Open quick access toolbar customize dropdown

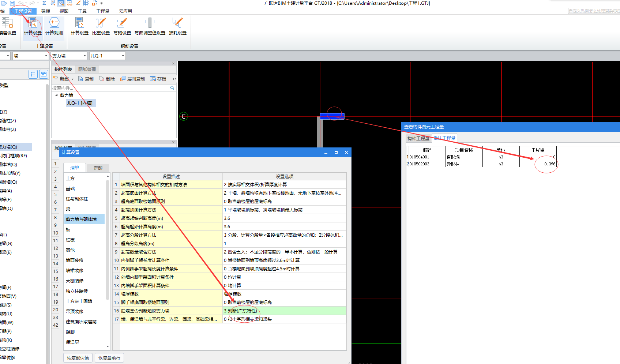tap(102, 3)
